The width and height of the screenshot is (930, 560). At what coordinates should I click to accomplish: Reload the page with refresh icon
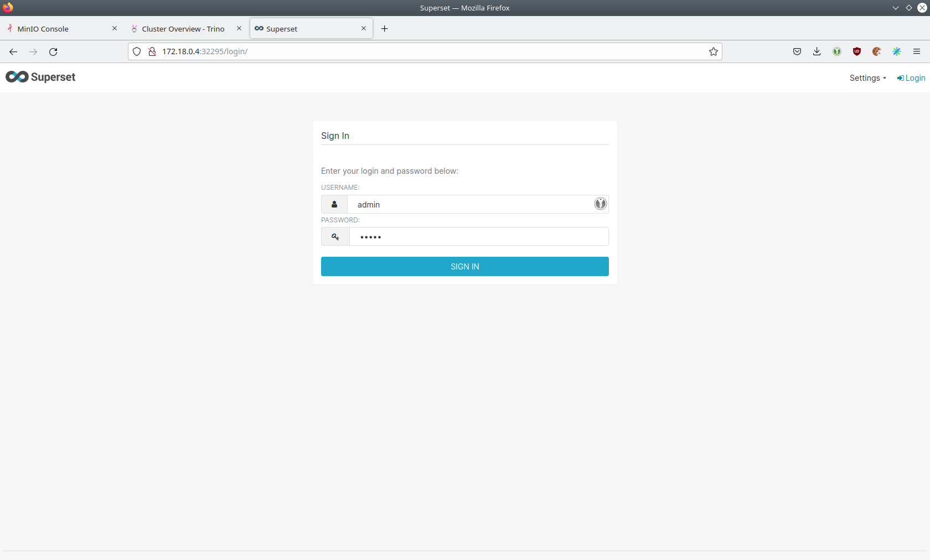click(53, 51)
